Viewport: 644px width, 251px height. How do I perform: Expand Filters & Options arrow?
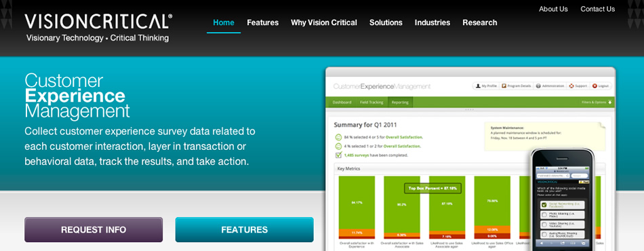[610, 102]
